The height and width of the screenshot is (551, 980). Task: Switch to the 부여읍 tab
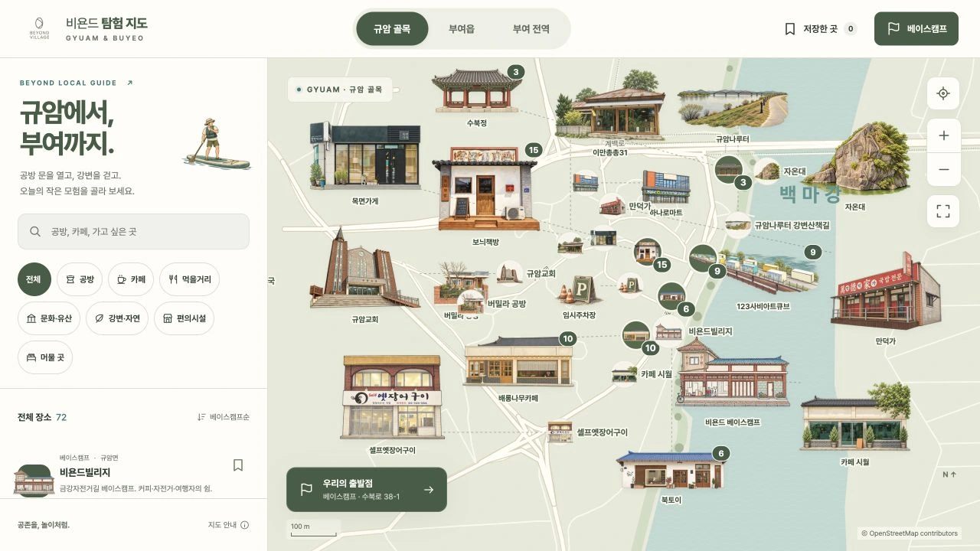click(462, 29)
